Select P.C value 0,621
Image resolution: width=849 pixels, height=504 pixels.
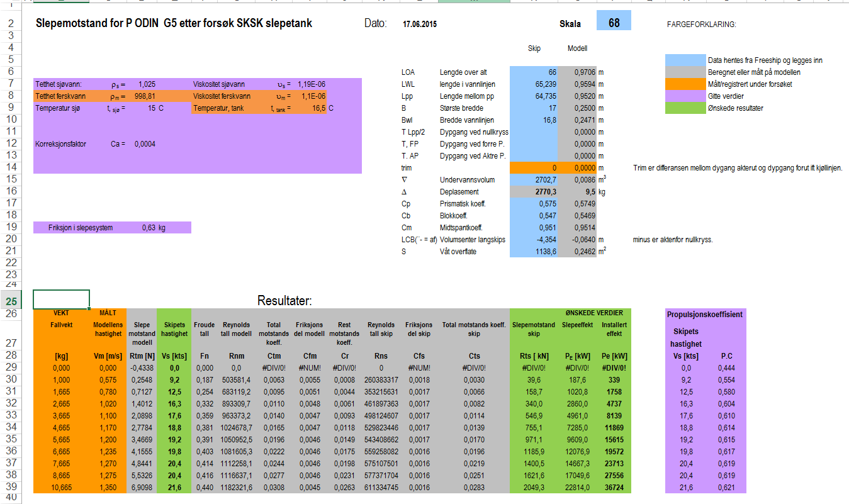pyautogui.click(x=726, y=487)
